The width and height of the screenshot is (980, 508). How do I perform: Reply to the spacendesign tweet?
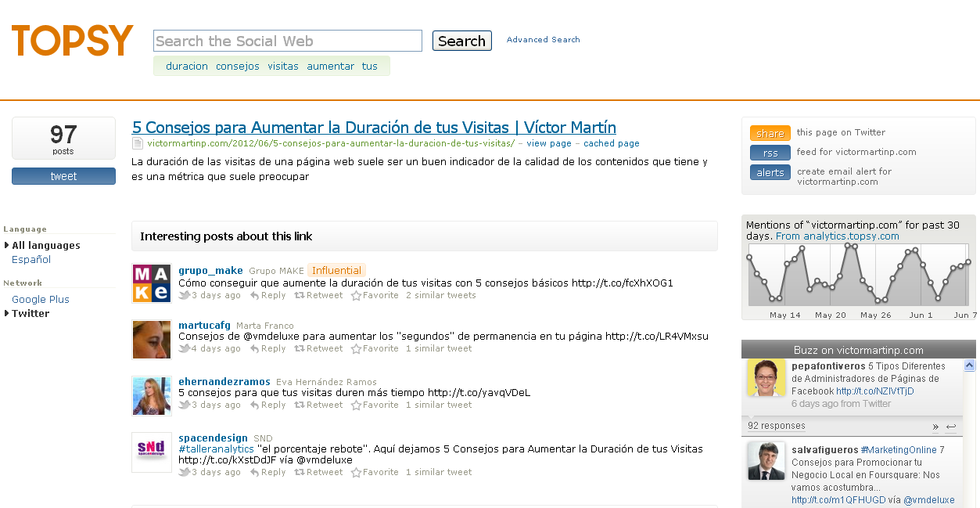(267, 473)
